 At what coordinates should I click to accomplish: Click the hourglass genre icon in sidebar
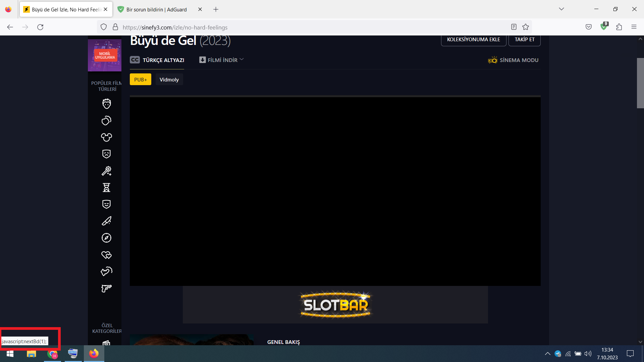[106, 188]
